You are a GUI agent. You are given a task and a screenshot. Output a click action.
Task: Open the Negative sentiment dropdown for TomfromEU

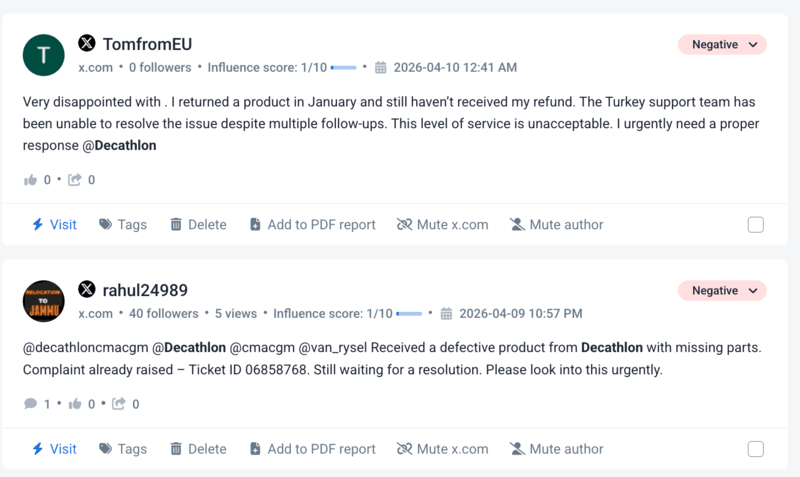click(722, 44)
